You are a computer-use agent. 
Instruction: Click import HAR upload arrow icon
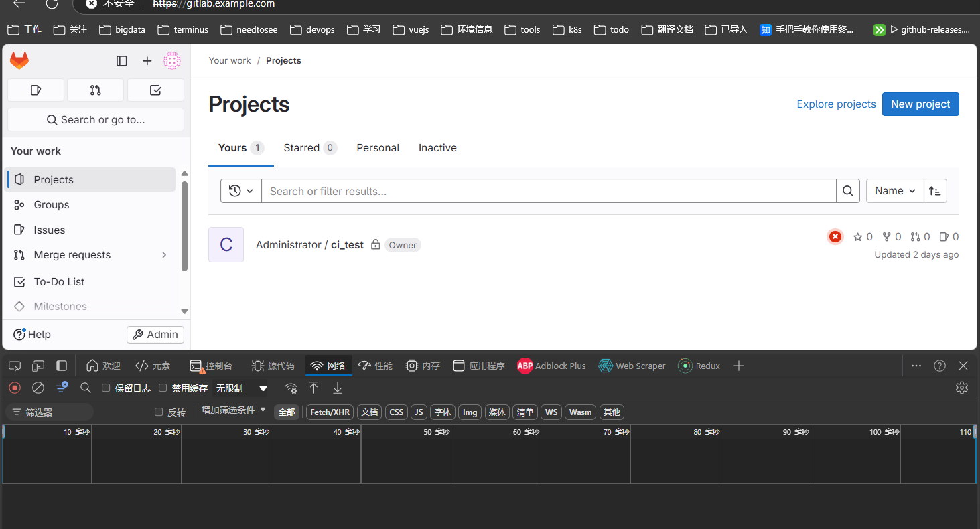313,388
